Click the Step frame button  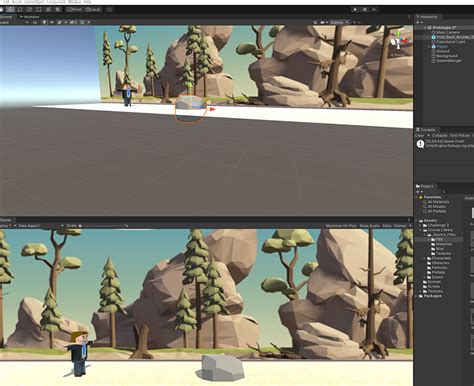click(x=374, y=9)
